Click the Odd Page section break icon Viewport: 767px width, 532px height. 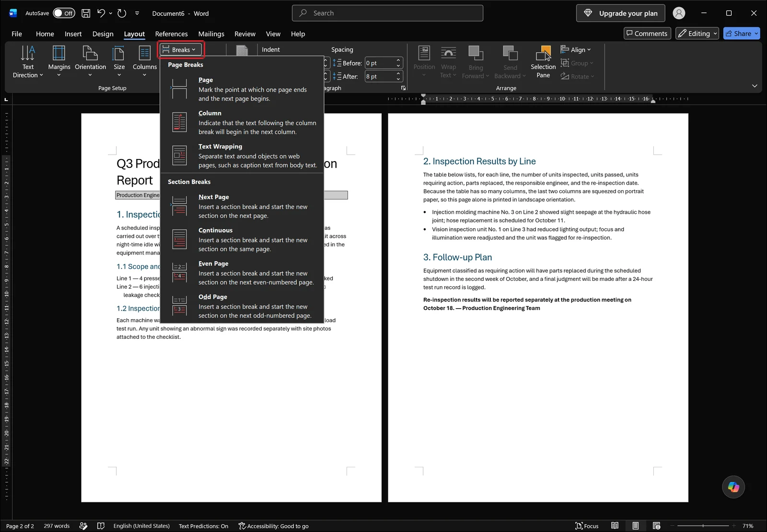[x=179, y=306]
